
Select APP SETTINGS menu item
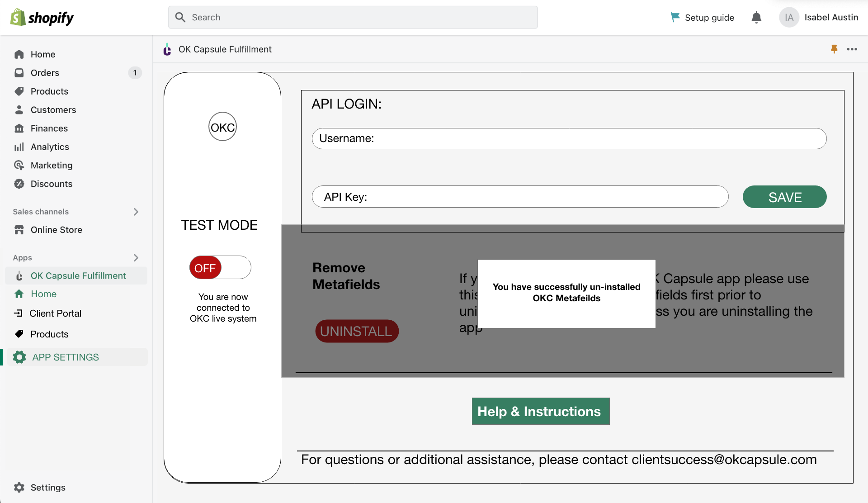tap(66, 357)
